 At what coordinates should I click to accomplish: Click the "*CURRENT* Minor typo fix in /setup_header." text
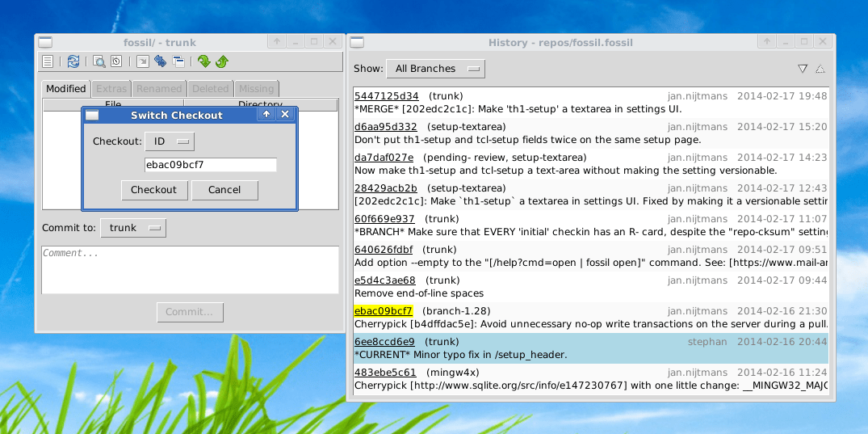[460, 355]
